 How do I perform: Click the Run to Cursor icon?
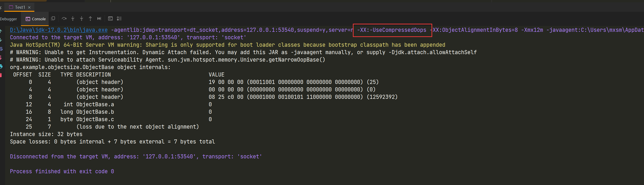99,18
